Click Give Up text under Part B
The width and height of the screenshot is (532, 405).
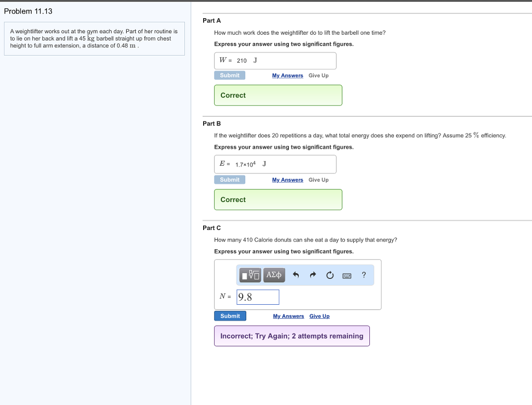tap(318, 180)
